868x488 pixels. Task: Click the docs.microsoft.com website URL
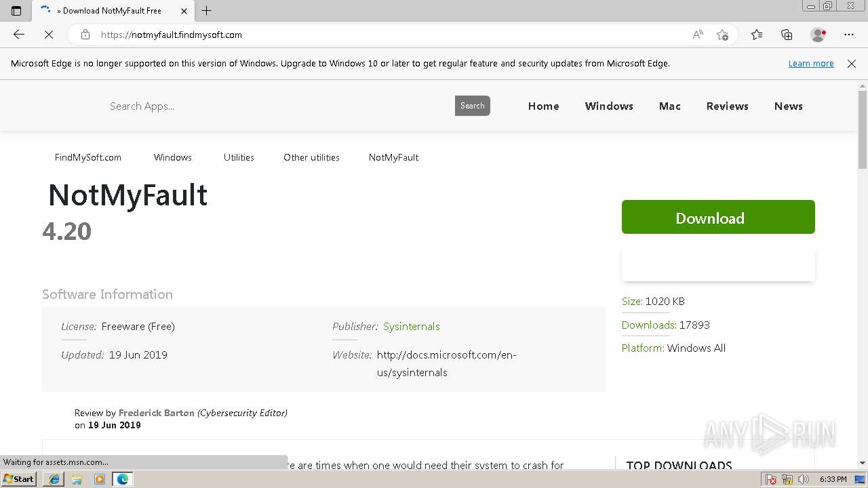point(447,364)
